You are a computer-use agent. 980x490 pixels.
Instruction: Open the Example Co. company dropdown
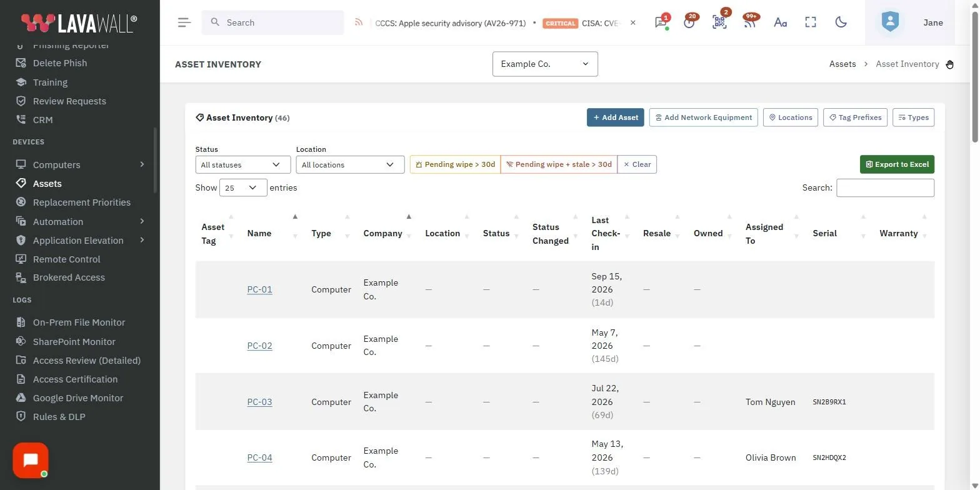coord(545,64)
